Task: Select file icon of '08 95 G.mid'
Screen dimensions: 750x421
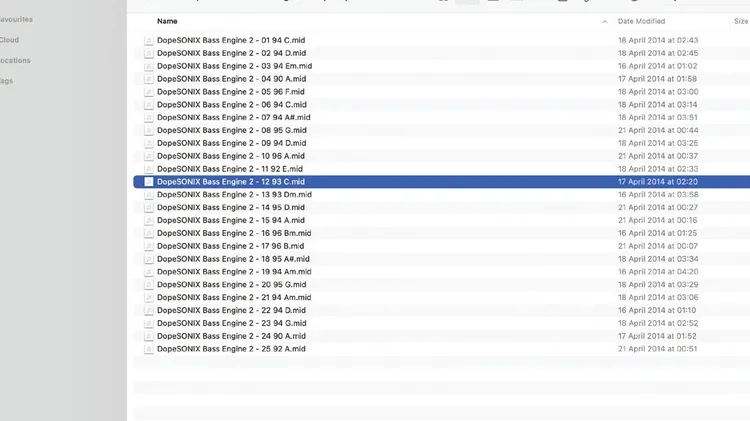Action: pyautogui.click(x=149, y=131)
